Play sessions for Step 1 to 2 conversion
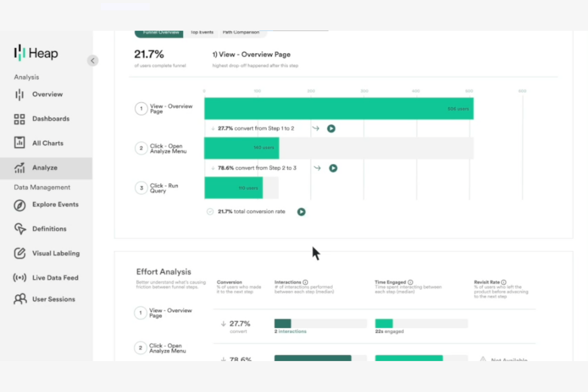The width and height of the screenshot is (588, 392). pyautogui.click(x=331, y=129)
